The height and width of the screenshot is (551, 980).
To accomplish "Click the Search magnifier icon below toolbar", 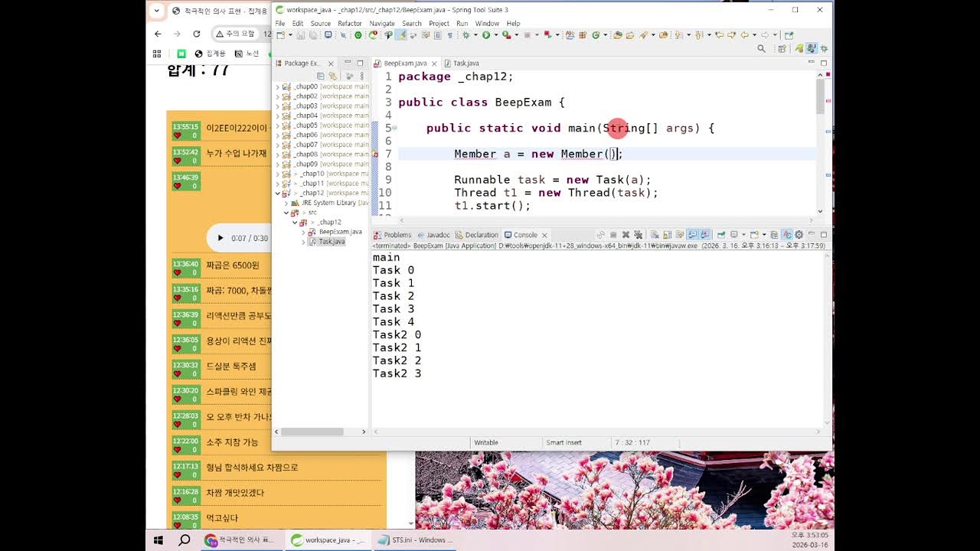I will click(761, 48).
